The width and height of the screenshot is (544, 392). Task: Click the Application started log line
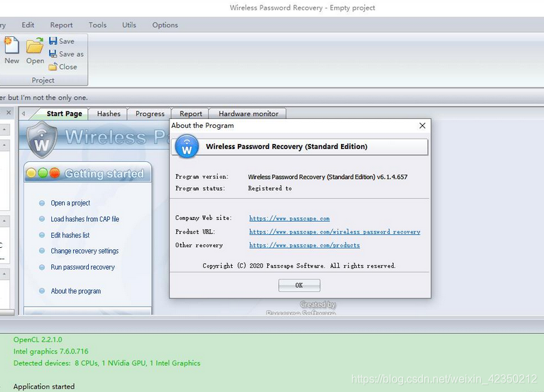coord(44,387)
